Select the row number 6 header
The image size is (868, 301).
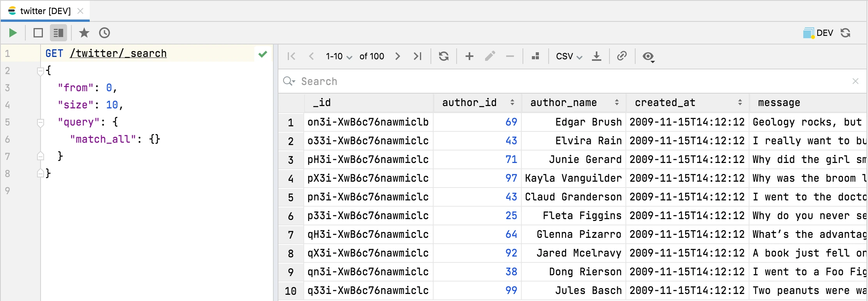point(291,216)
